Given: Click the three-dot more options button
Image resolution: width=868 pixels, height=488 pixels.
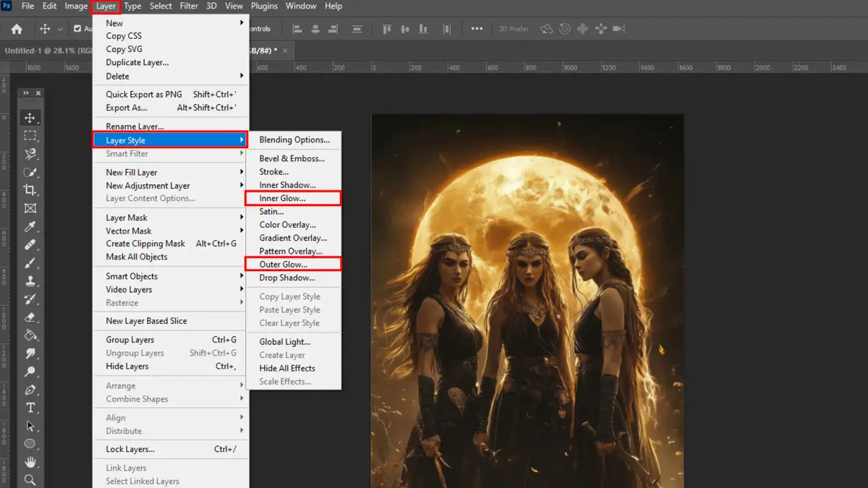Looking at the screenshot, I should tap(477, 29).
